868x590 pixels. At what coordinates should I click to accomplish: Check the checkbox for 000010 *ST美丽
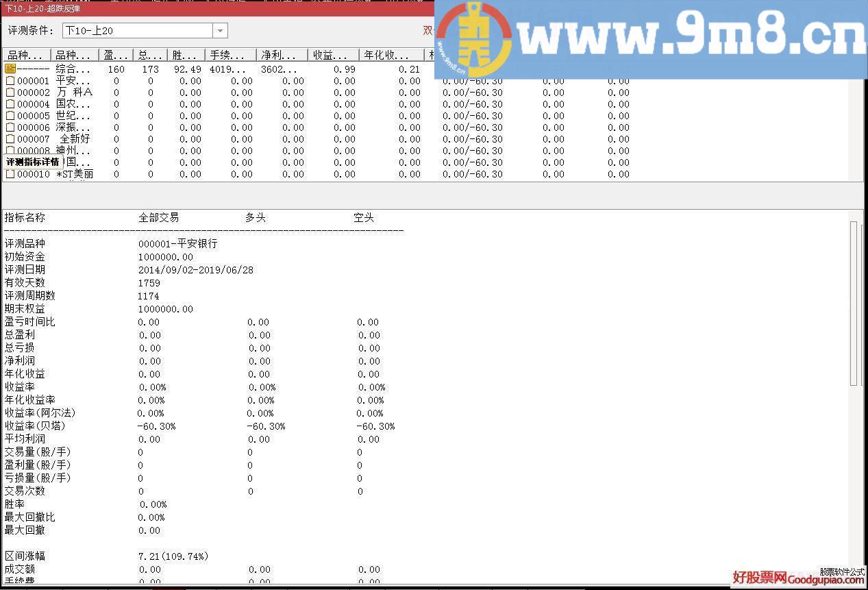pyautogui.click(x=10, y=173)
